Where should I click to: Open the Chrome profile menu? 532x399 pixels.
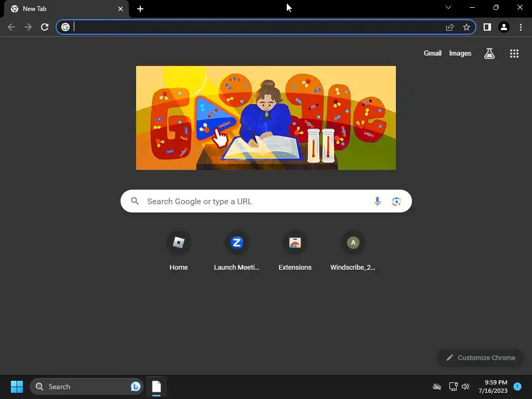[x=504, y=27]
